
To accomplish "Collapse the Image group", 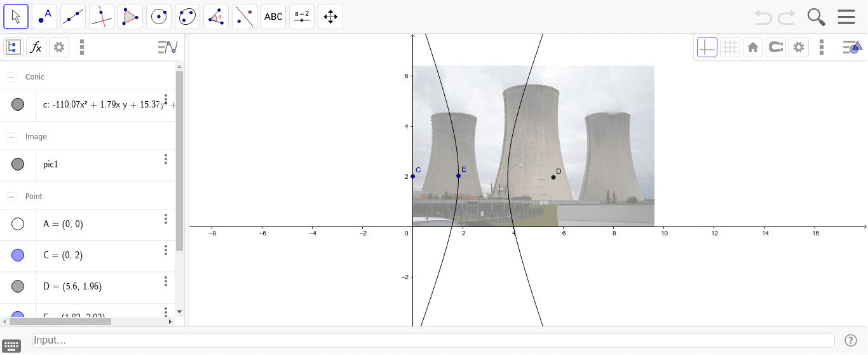I will tap(11, 137).
